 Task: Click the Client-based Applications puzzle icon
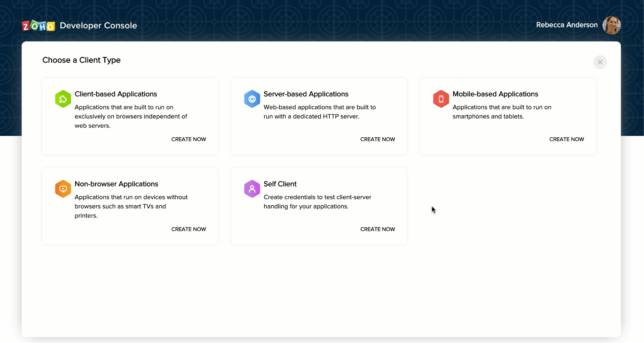click(x=63, y=99)
